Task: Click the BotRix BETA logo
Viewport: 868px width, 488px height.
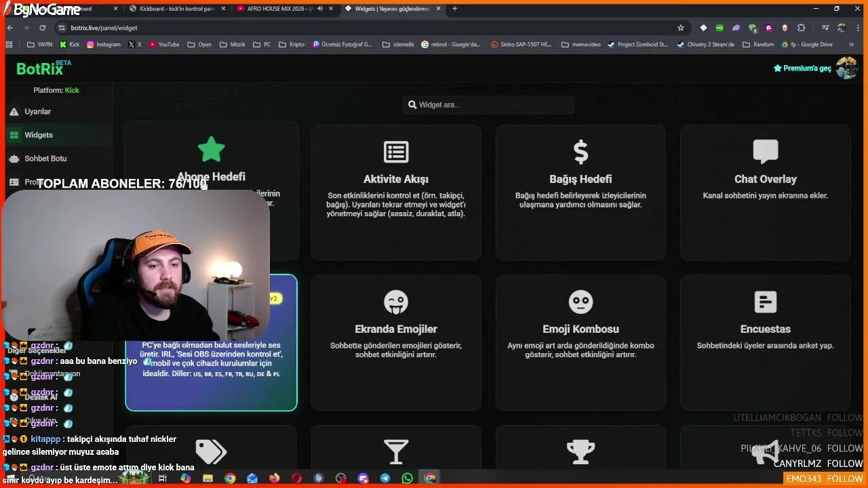Action: coord(43,68)
